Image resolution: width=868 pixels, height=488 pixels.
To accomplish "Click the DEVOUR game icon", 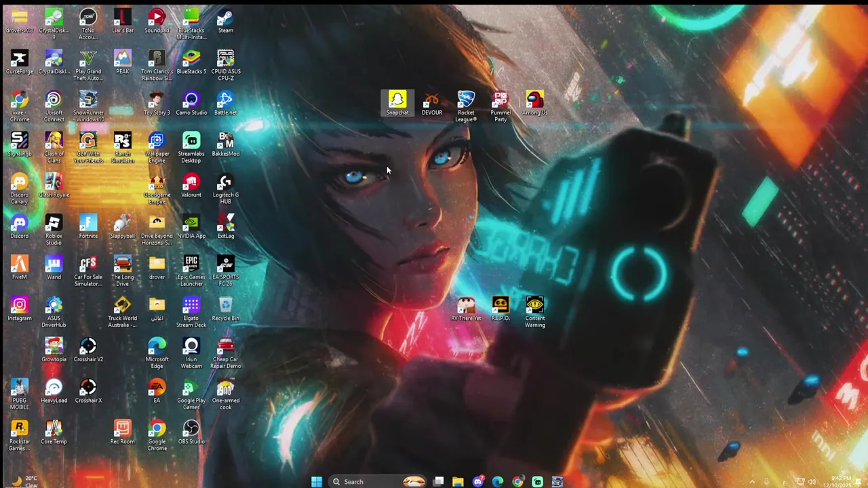I will (432, 104).
